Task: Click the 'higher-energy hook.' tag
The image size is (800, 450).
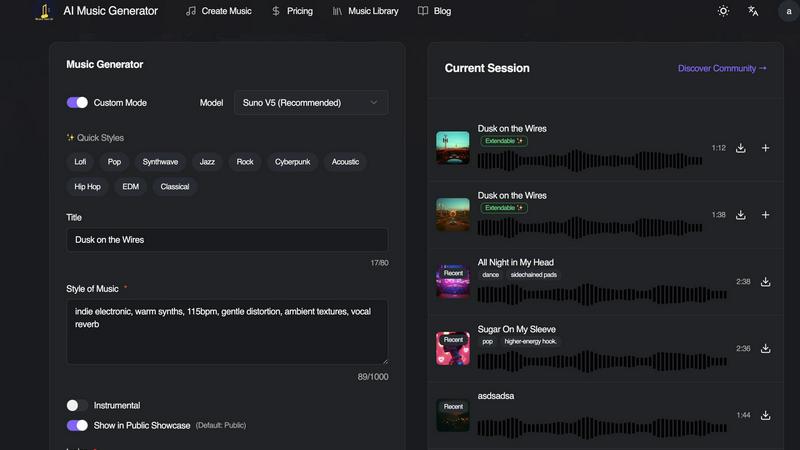Action: pos(530,342)
